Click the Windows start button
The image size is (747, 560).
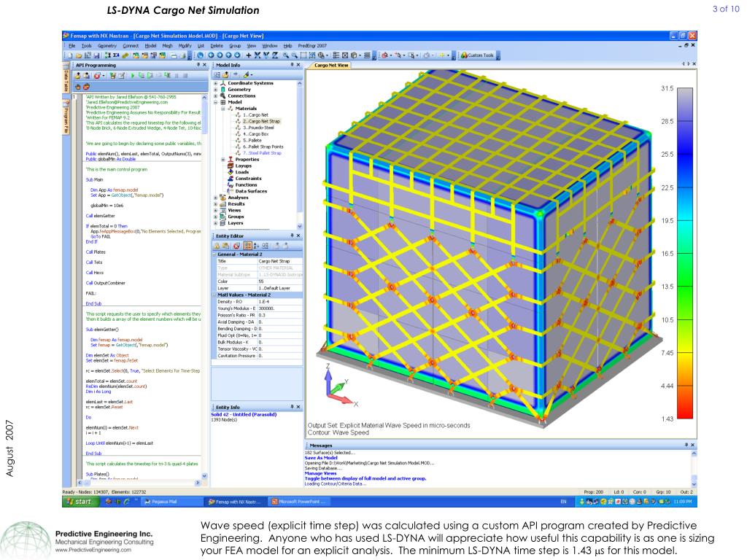click(x=80, y=502)
